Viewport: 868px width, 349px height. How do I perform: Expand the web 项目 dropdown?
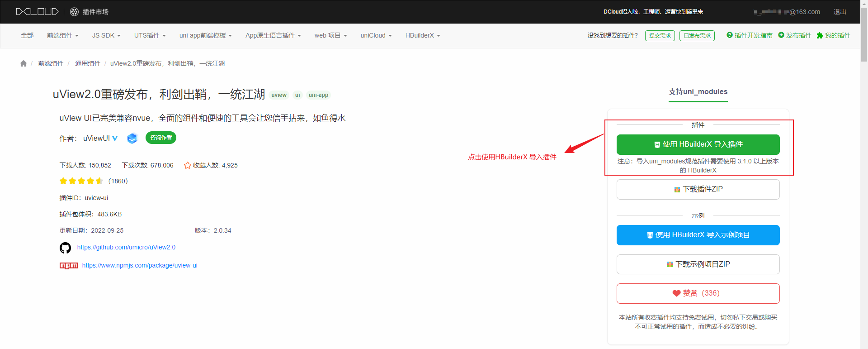tap(331, 35)
